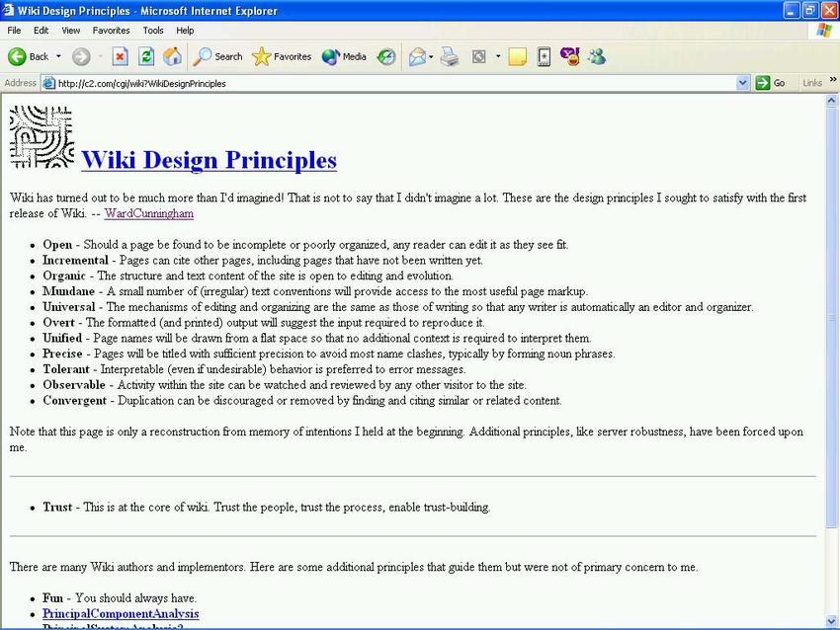Open the Edit menu

tap(41, 31)
